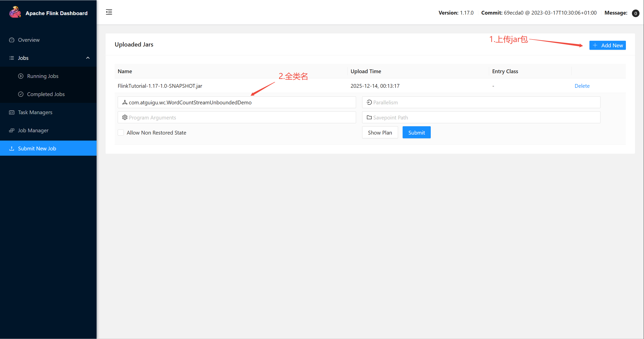Image resolution: width=644 pixels, height=339 pixels.
Task: Click the Overview dashboard icon
Action: point(12,40)
